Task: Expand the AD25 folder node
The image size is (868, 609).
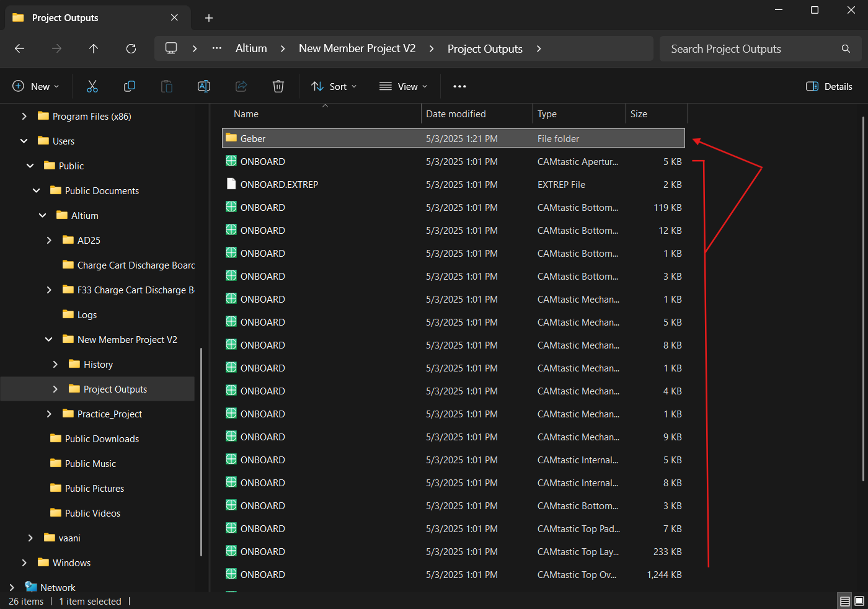Action: coord(49,240)
